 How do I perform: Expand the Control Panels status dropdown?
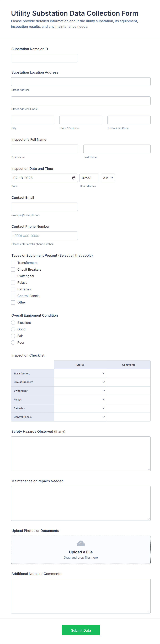(80, 417)
